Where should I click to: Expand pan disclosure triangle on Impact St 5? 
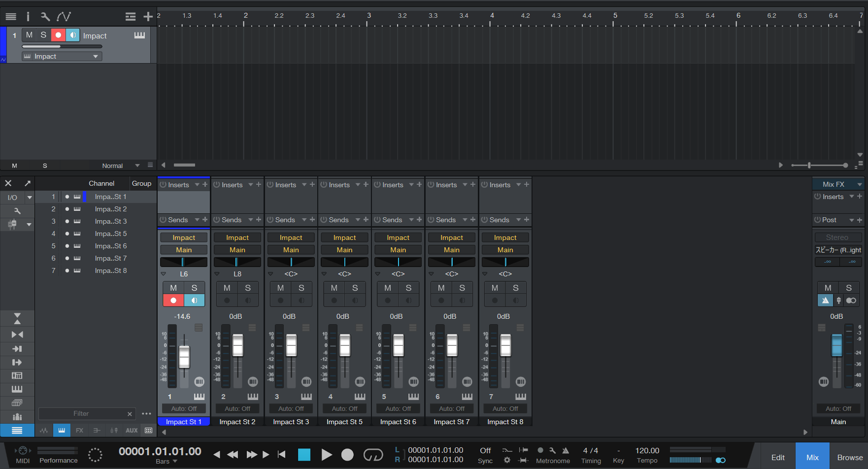click(x=324, y=274)
